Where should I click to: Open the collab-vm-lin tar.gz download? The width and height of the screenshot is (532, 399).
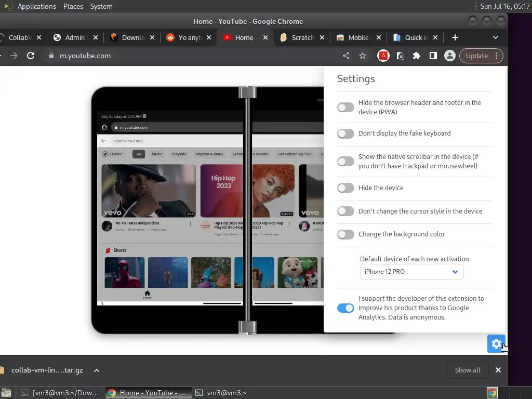(47, 370)
